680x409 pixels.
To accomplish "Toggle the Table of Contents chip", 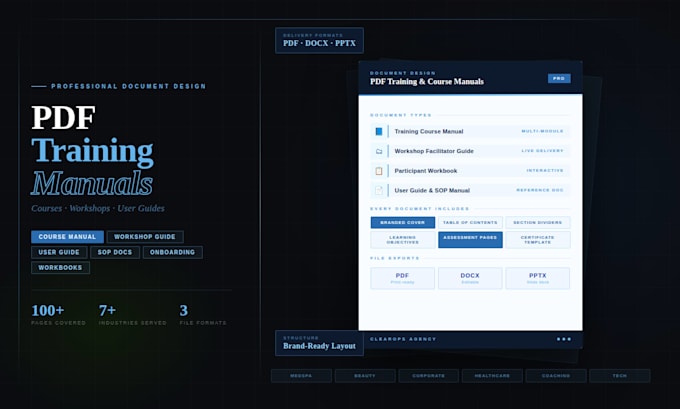I will coord(471,222).
